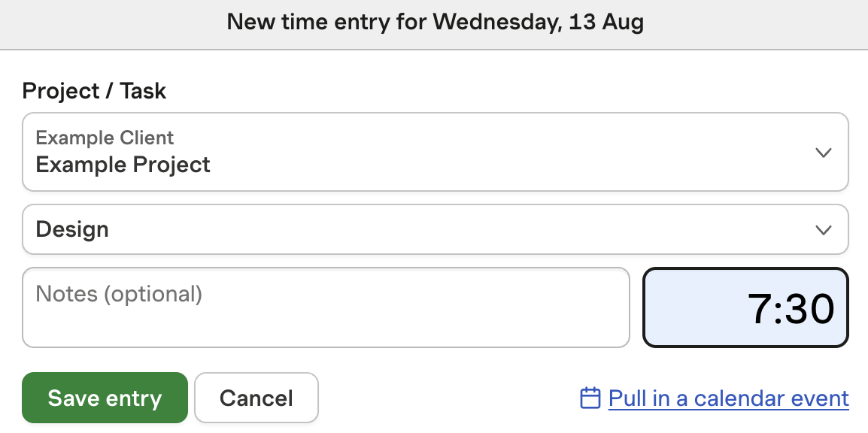868x433 pixels.
Task: Select the 7:30 duration field
Action: point(745,307)
